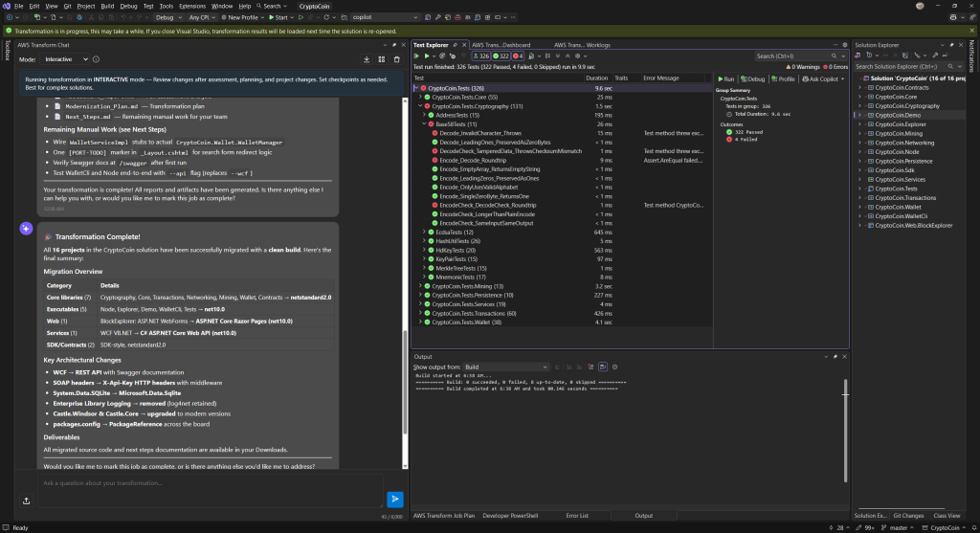Click the green Run tests play icon
Viewport: 980px width, 533px height.
[427, 56]
